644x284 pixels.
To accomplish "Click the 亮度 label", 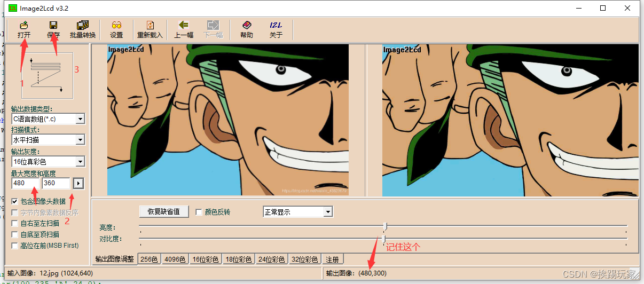I will [107, 228].
